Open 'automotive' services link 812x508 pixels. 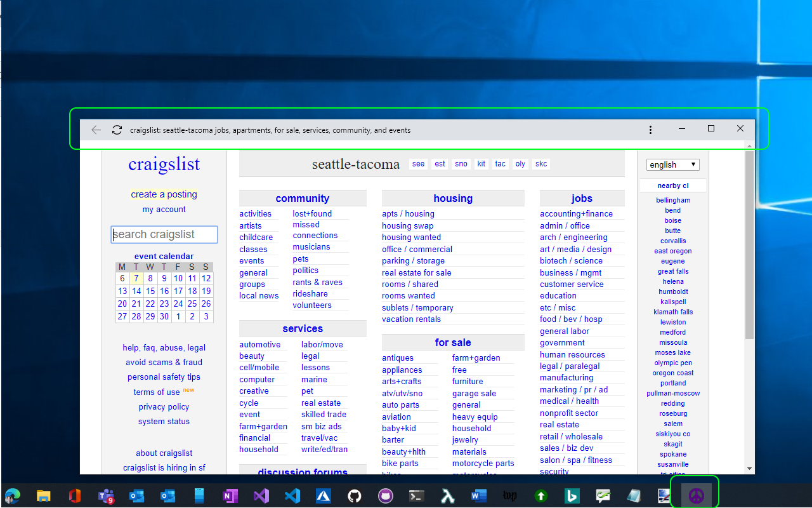(x=259, y=345)
